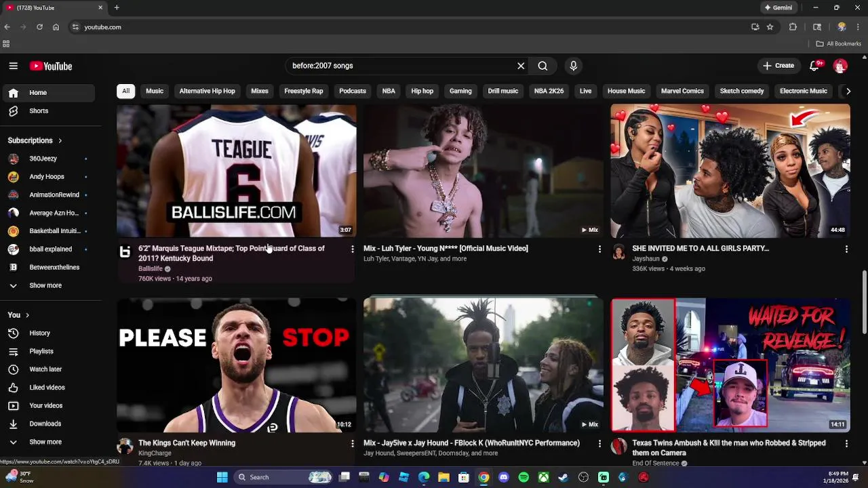Open Downloads in the sidebar
This screenshot has width=868, height=488.
48,424
